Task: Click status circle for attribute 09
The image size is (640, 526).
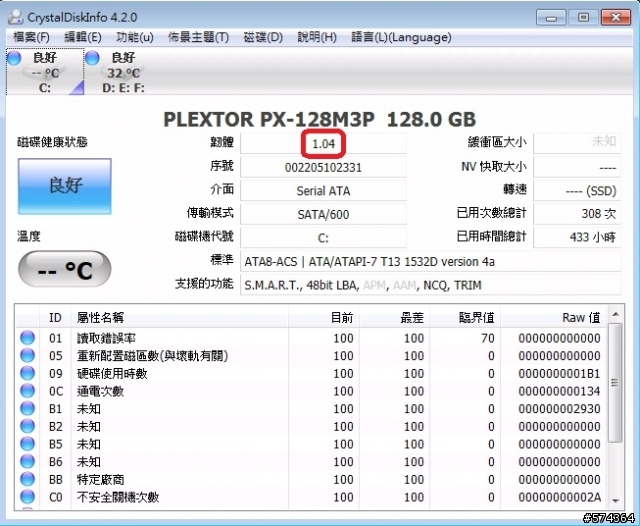Action: [x=27, y=373]
